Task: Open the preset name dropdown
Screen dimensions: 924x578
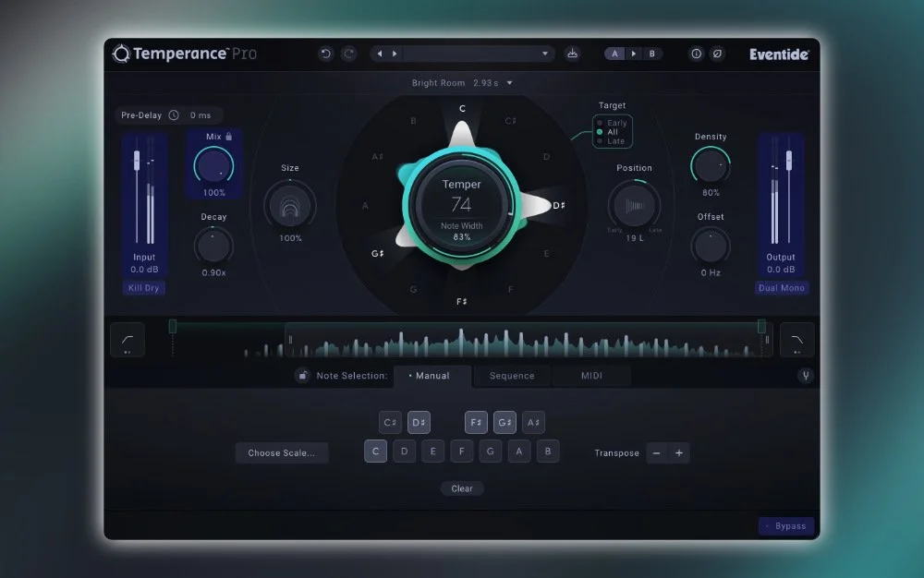Action: coord(479,54)
